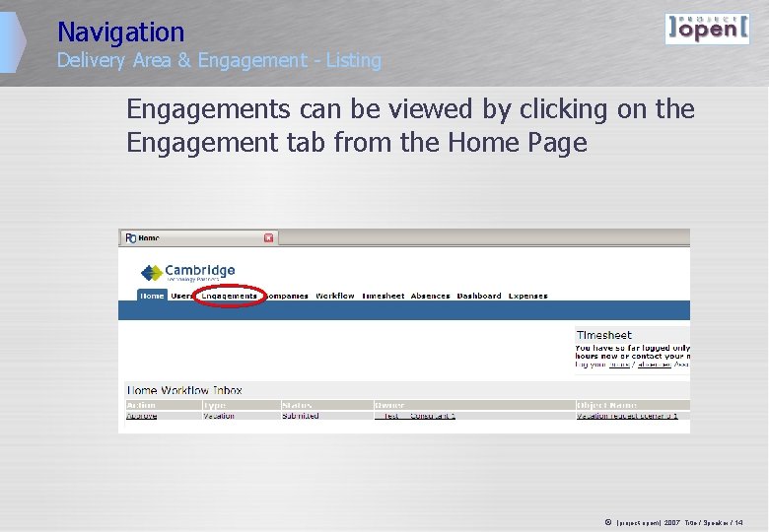
Task: Open the Vacation request object name link
Action: pyautogui.click(x=627, y=416)
